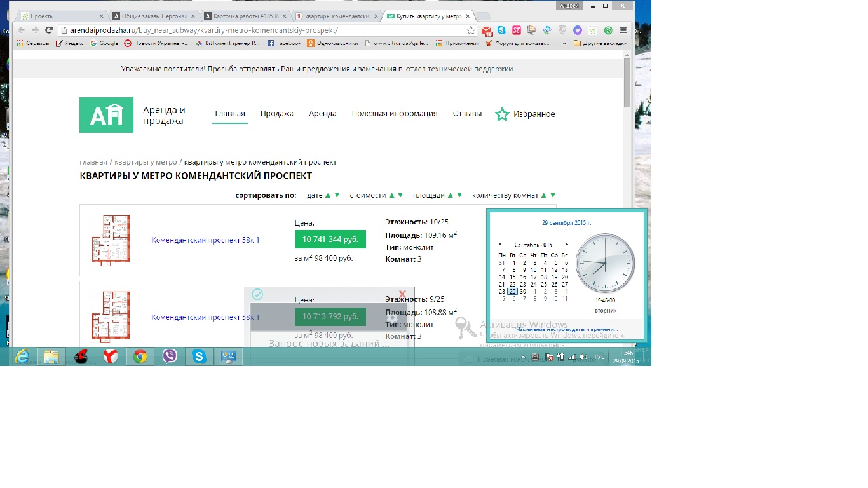Click the date text 29 сентября 2015 г.
Image resolution: width=868 pixels, height=488 pixels.
coord(566,223)
